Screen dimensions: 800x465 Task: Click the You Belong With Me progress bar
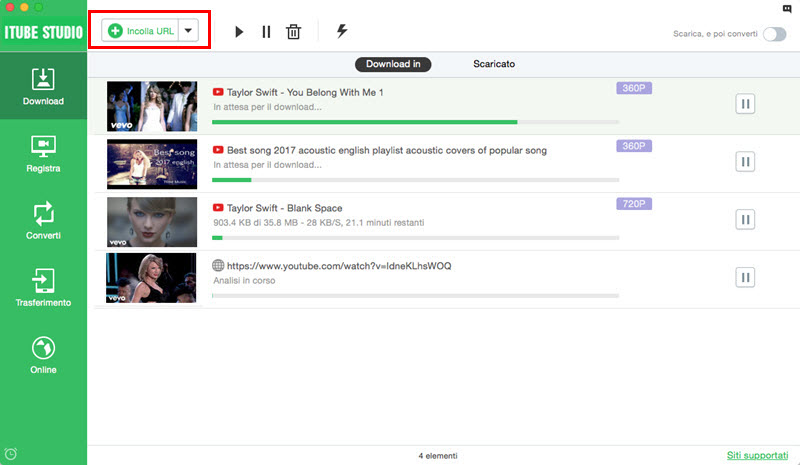tap(415, 122)
